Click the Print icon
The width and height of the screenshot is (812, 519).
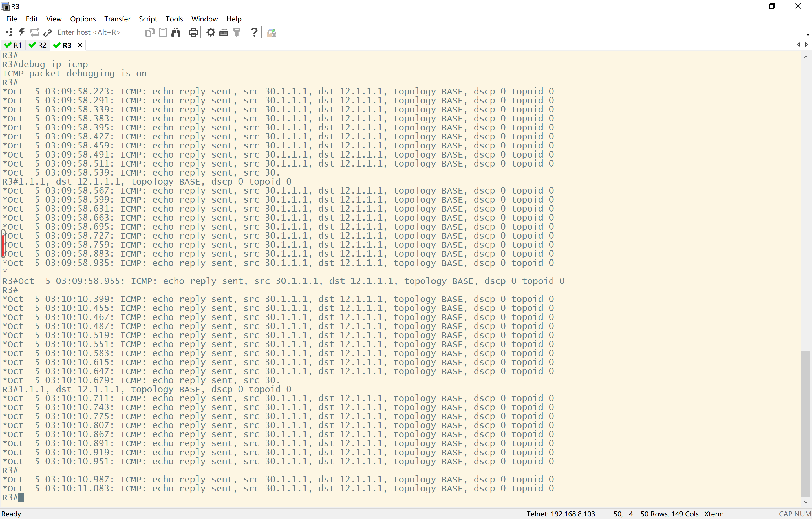pos(193,32)
